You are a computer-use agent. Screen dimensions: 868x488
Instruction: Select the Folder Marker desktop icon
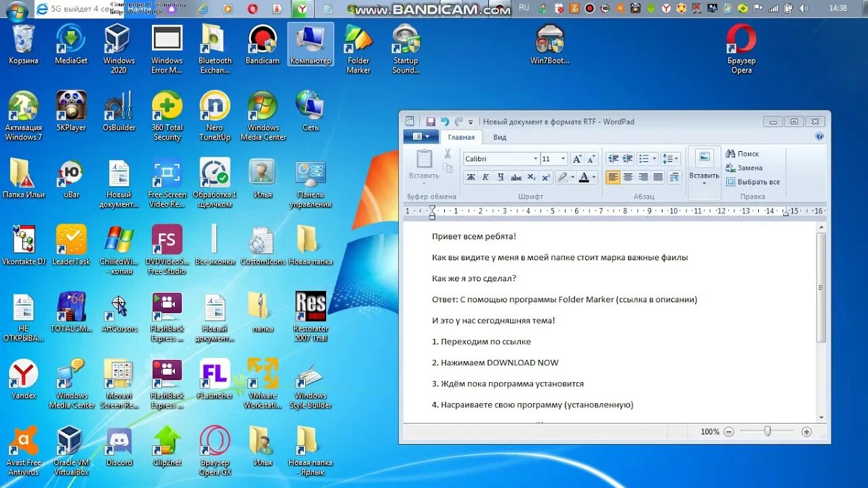pyautogui.click(x=359, y=49)
